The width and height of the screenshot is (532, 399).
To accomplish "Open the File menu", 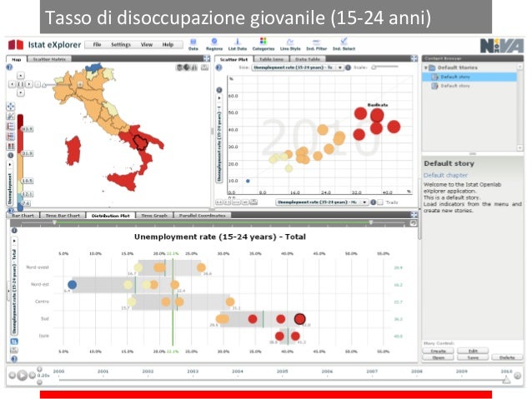I will (x=97, y=44).
